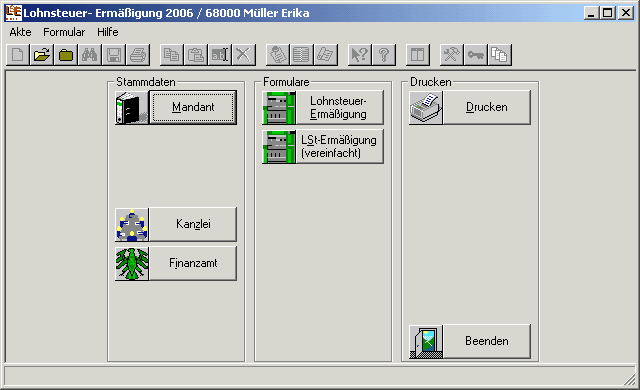Click the window layout toolbar icon
This screenshot has width=640, height=390.
(x=418, y=55)
